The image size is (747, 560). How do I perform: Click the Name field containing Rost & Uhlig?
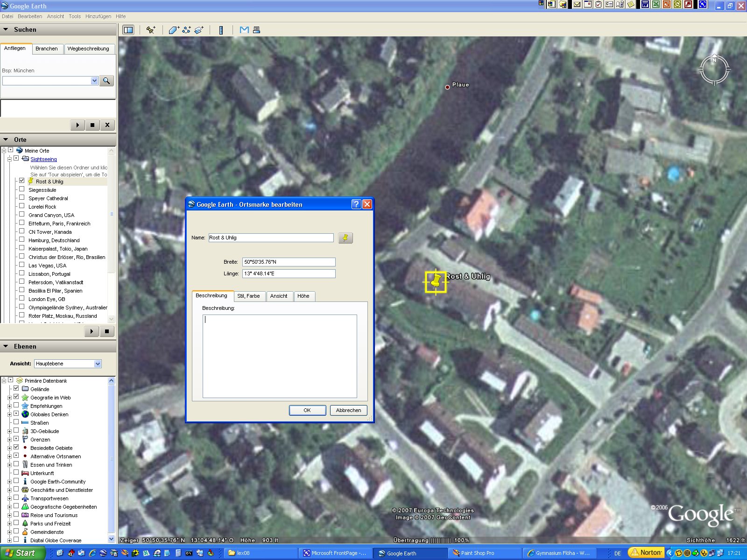(271, 238)
